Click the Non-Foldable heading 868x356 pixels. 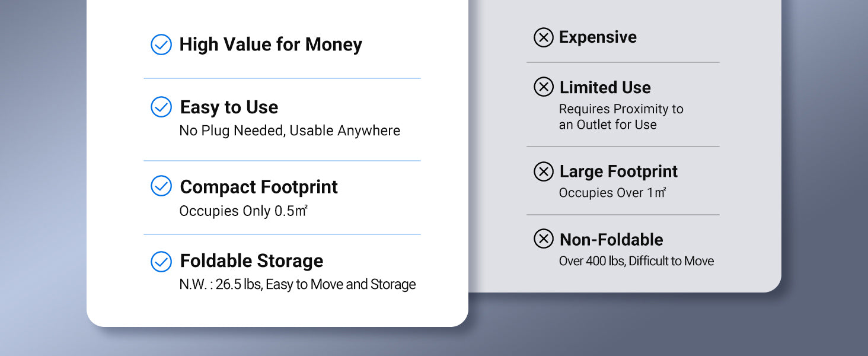pos(611,240)
